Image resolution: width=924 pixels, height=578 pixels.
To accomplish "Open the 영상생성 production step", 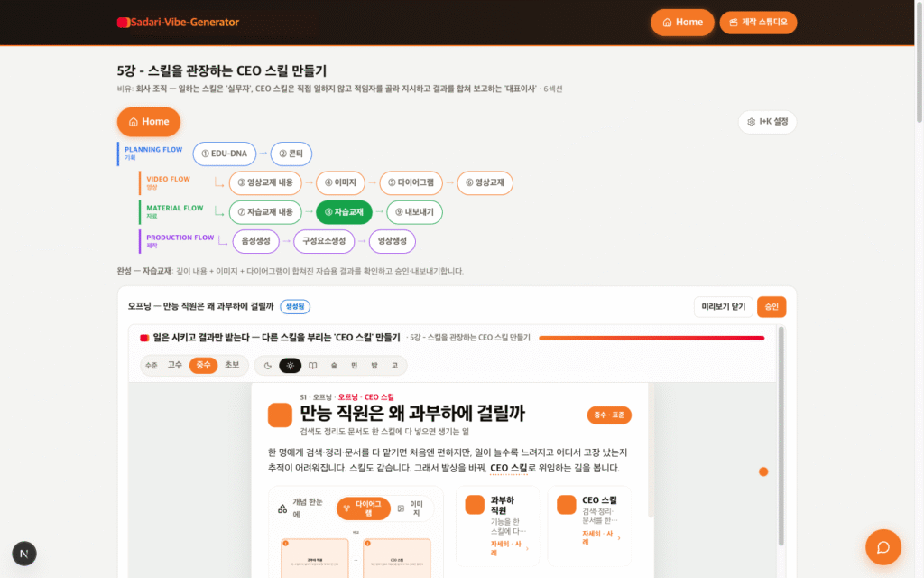I will [393, 241].
